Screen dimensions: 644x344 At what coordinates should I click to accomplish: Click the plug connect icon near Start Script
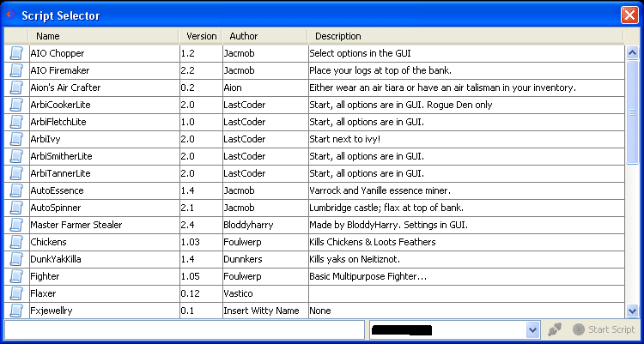point(555,329)
